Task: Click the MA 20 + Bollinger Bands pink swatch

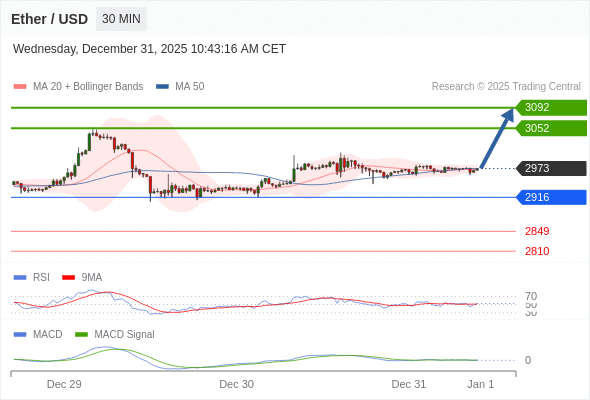Action: tap(20, 87)
